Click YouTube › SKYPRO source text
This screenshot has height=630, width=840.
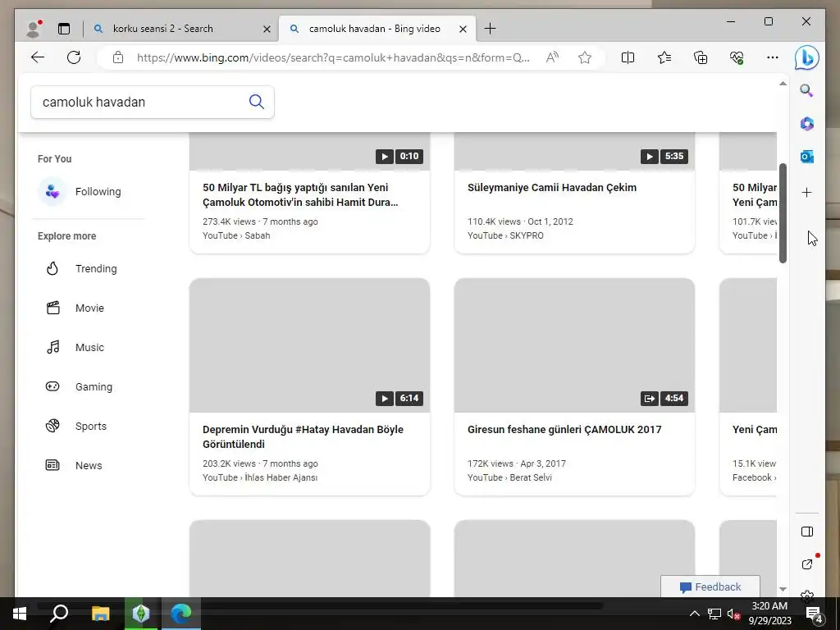click(505, 235)
